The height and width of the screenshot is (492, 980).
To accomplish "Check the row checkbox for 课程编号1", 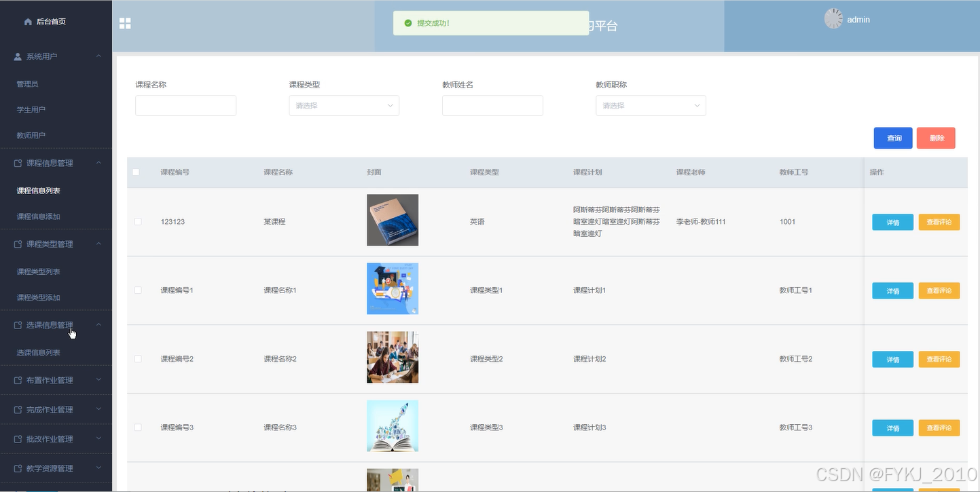I will click(138, 290).
